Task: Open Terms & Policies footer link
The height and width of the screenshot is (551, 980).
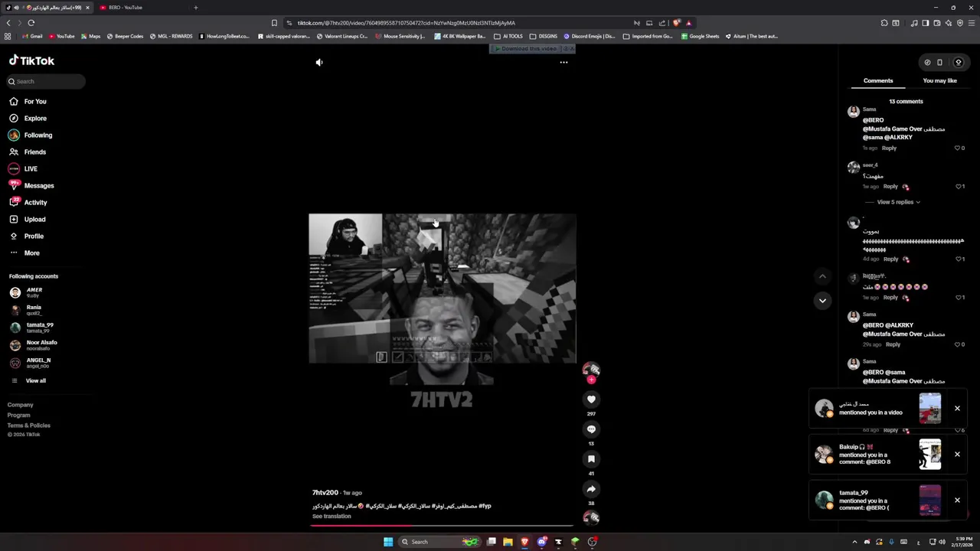Action: (29, 425)
